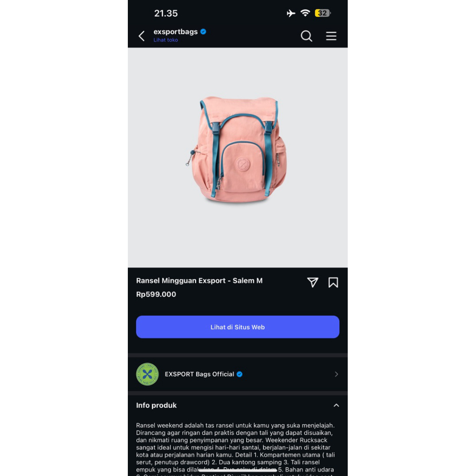Tap verified badge next to EXSPORT Bags Official
This screenshot has height=476, width=476.
point(239,374)
